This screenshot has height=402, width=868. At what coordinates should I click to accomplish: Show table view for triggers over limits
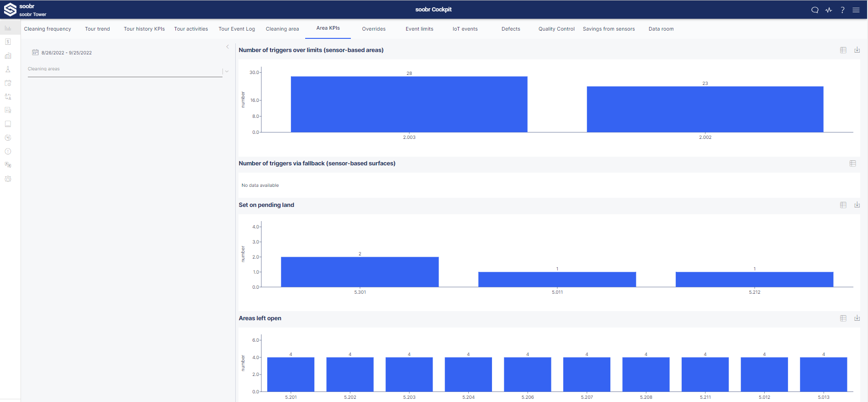coord(843,50)
